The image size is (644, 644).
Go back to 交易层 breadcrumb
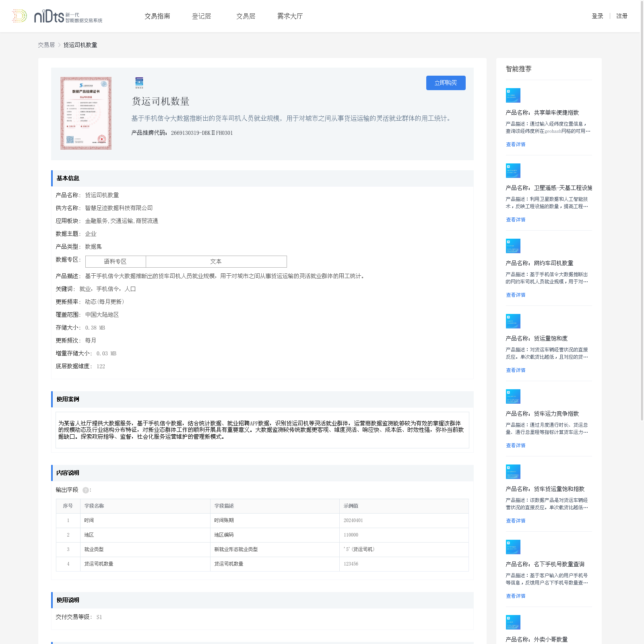click(46, 45)
